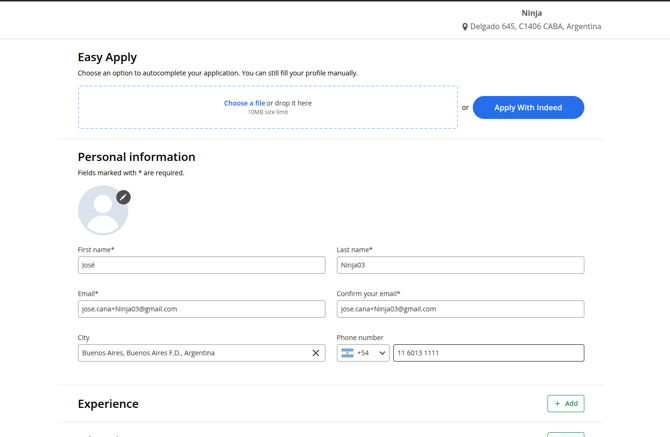Click the Argentina flag icon
The image size is (670, 437).
[347, 353]
